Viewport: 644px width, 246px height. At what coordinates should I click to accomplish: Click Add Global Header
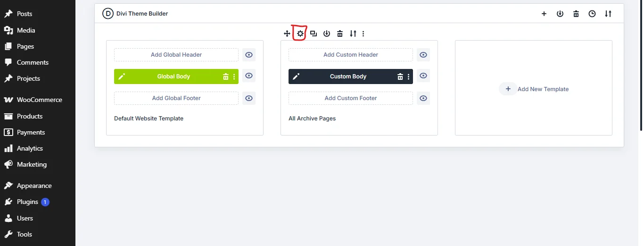click(176, 55)
